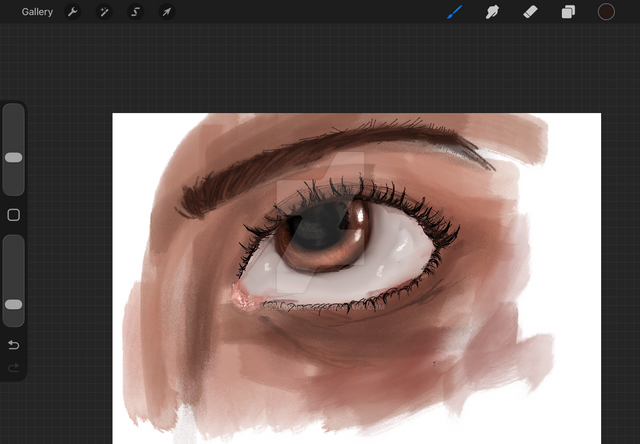Open the active color circle
Screen dimensions: 640x444
606,12
